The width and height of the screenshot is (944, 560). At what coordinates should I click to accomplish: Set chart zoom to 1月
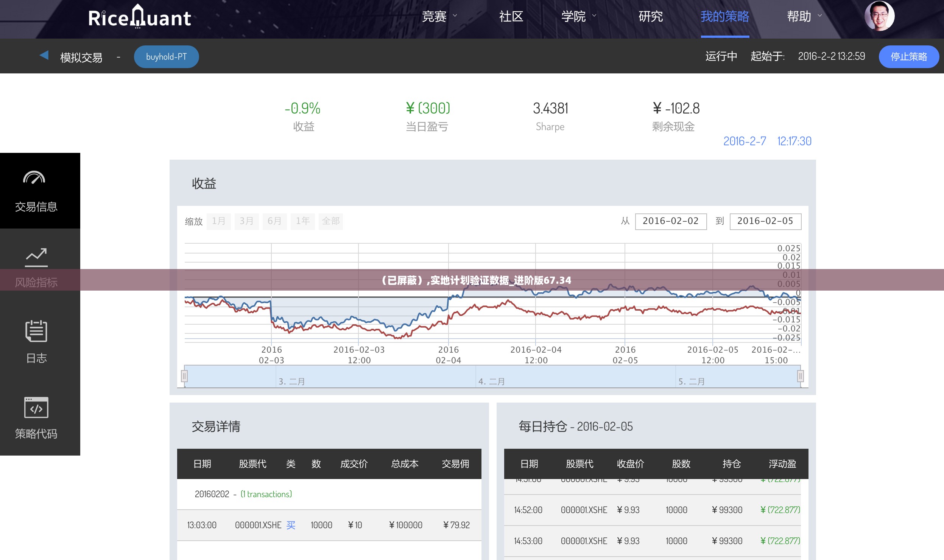218,221
